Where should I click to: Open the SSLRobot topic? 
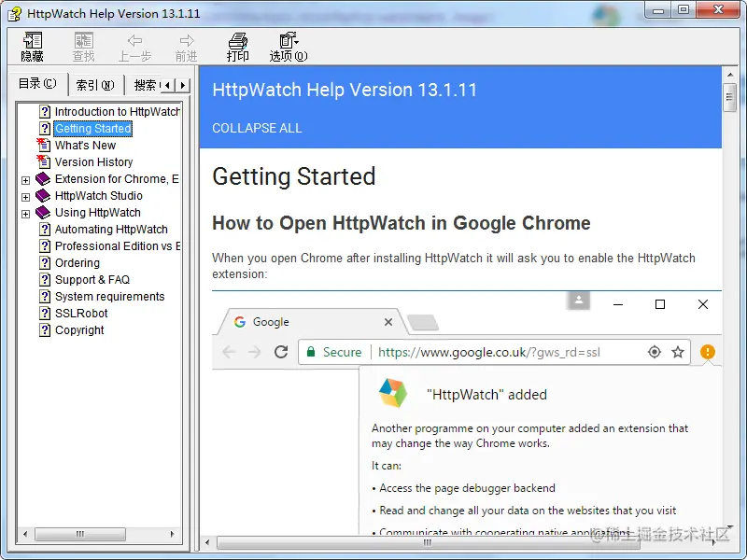[81, 314]
